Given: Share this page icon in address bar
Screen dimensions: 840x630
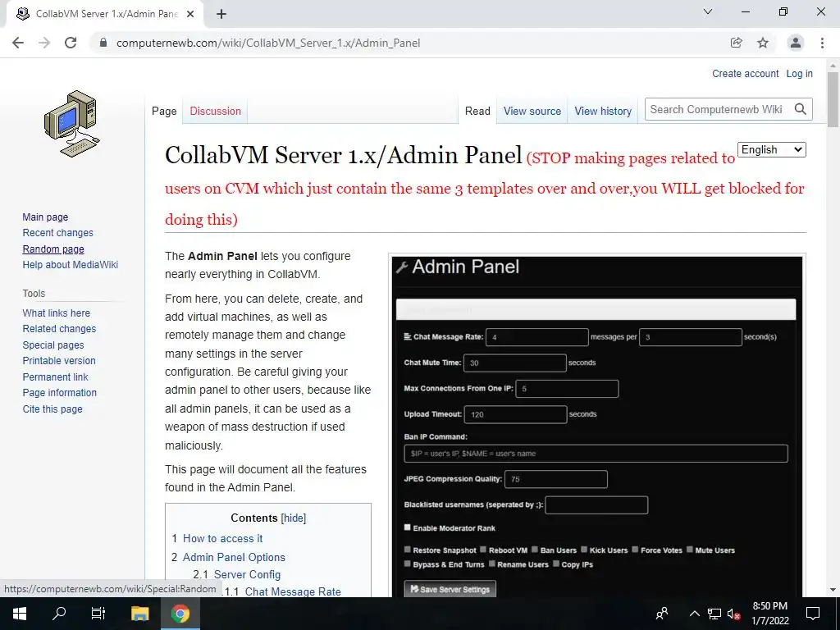Looking at the screenshot, I should (x=736, y=43).
